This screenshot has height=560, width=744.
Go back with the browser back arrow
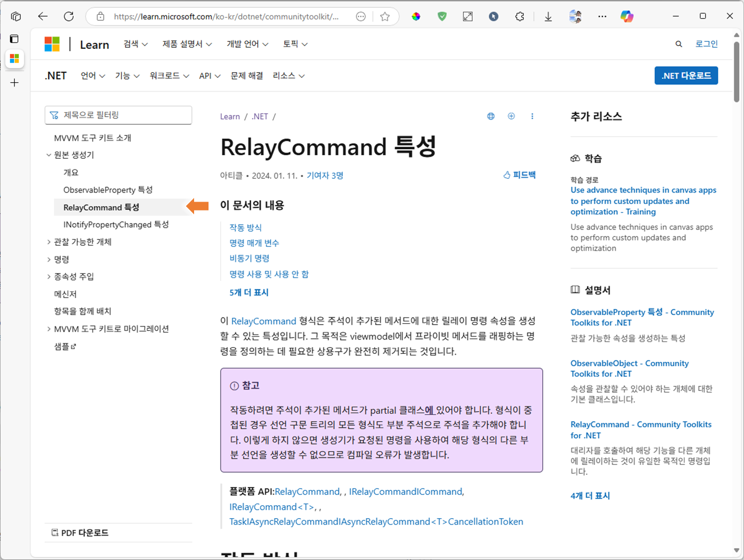click(43, 16)
